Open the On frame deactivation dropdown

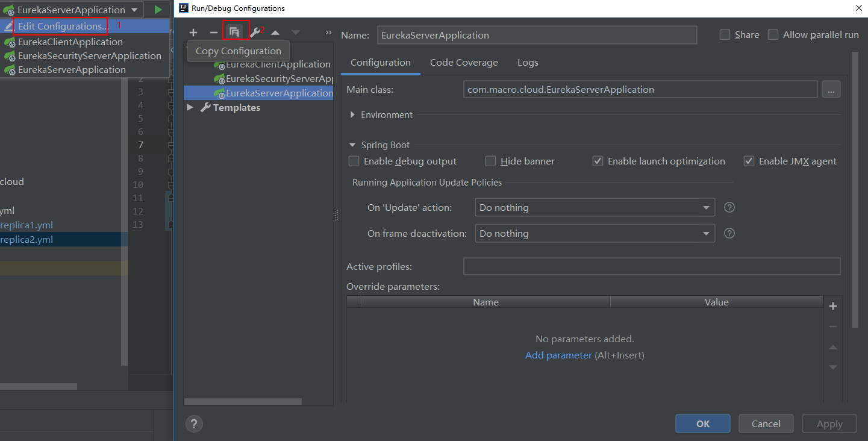pos(595,233)
